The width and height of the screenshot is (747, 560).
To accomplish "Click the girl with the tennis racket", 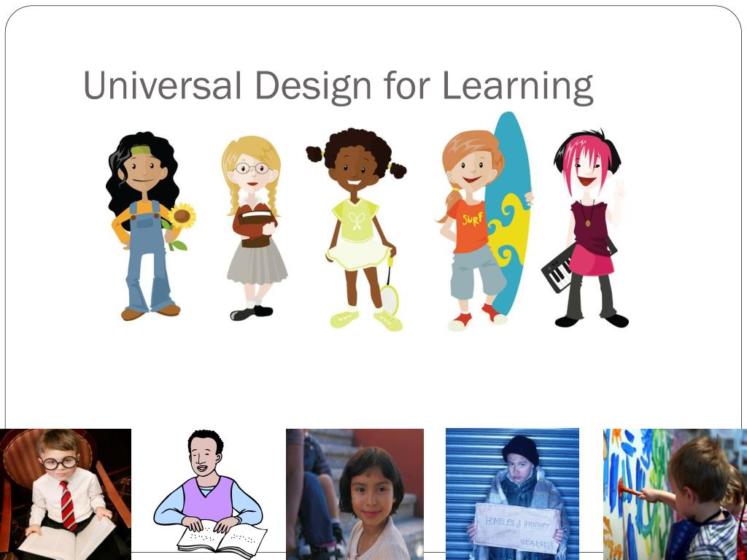I will click(x=356, y=230).
